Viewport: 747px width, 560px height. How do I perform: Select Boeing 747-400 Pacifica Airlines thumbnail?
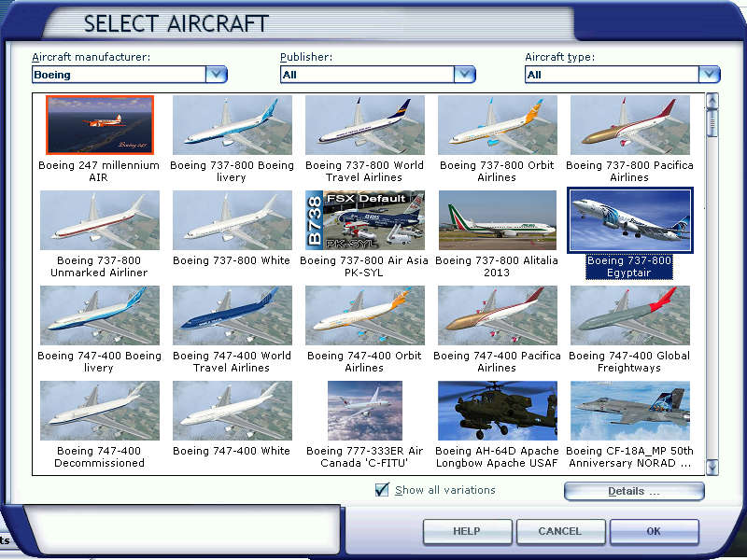(x=497, y=315)
